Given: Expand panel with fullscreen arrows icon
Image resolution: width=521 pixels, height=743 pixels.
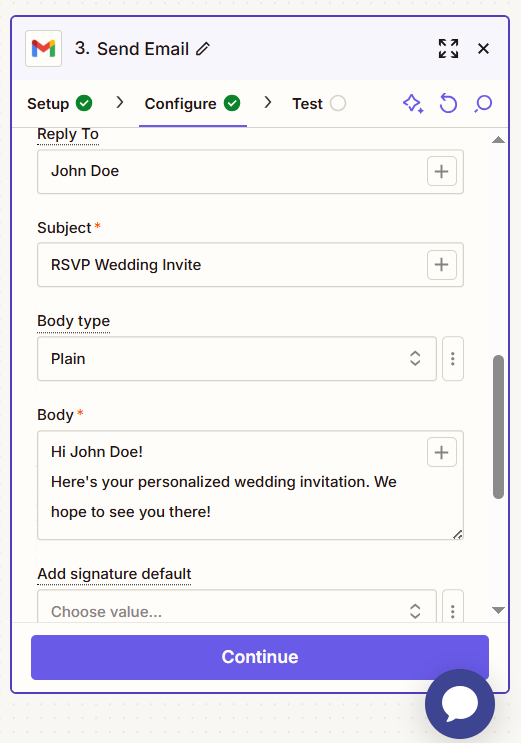Looking at the screenshot, I should click(x=448, y=48).
